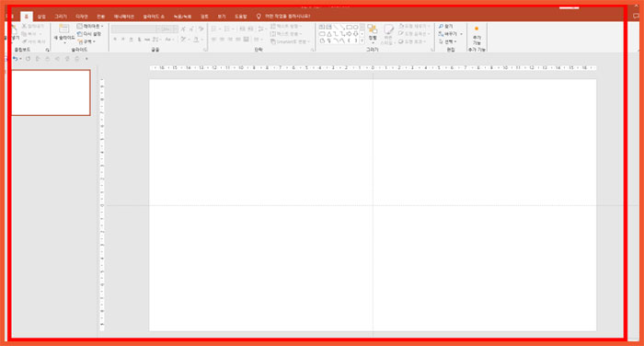Open the Clipboard group dialog launcher
The width and height of the screenshot is (644, 346).
(47, 50)
